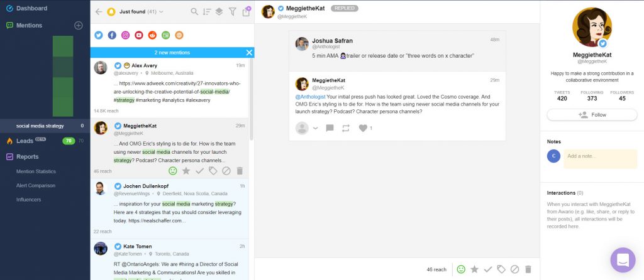Expand reply-as account chevron

[316, 128]
